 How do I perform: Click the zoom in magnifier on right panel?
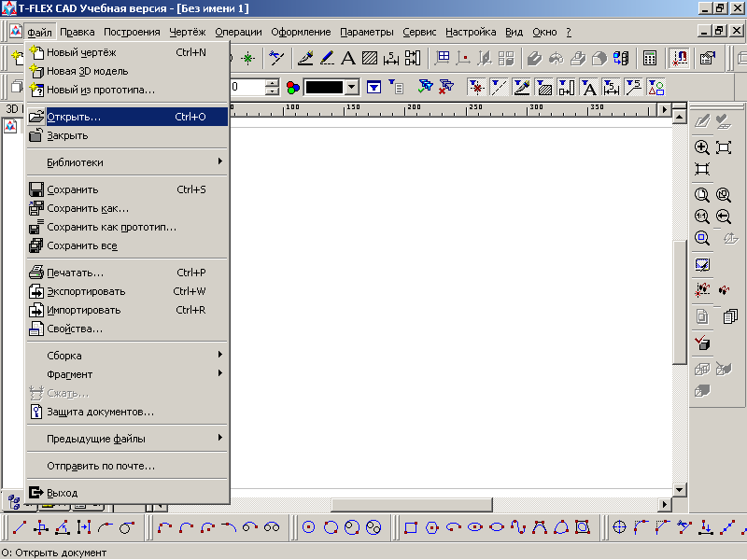click(702, 147)
